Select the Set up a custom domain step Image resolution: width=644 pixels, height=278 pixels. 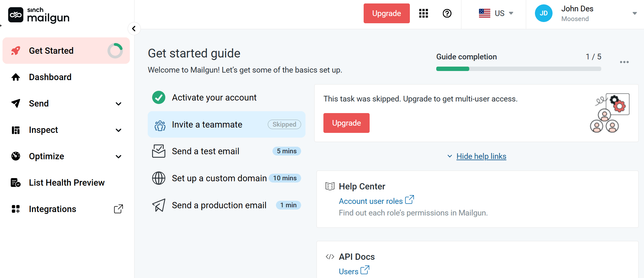(x=226, y=178)
